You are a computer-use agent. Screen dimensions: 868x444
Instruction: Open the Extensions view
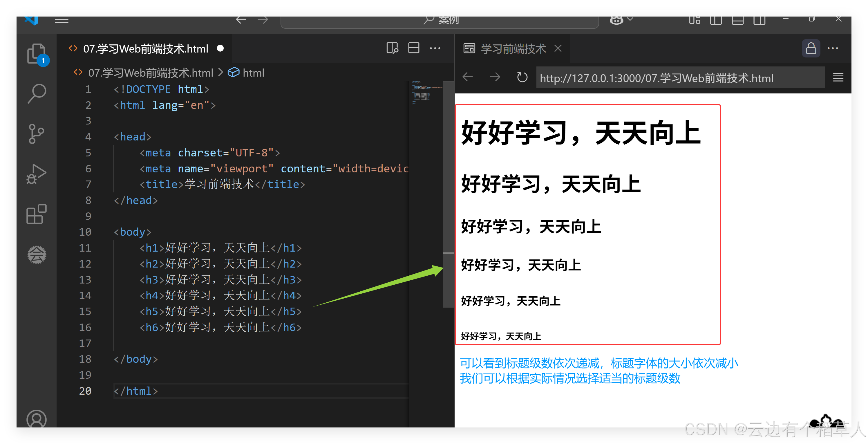(36, 214)
